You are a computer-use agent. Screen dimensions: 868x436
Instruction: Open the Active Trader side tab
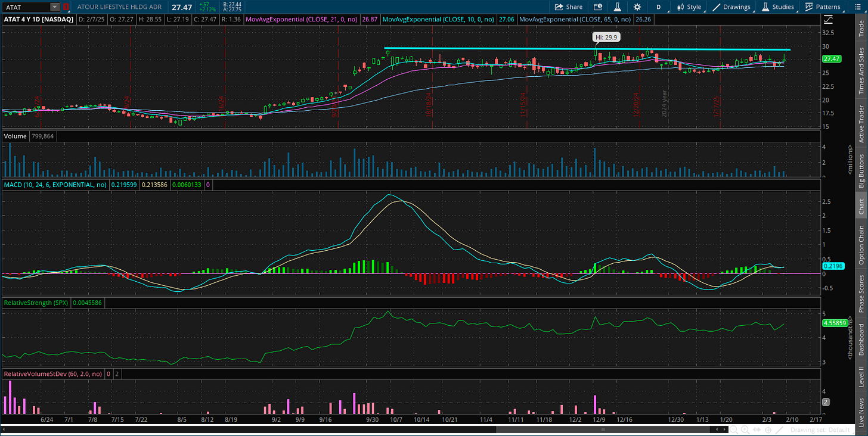(861, 123)
